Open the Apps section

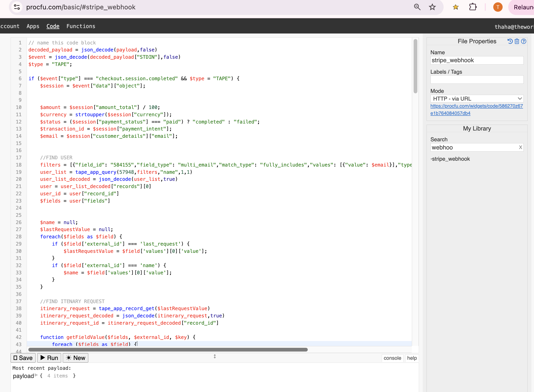(33, 26)
